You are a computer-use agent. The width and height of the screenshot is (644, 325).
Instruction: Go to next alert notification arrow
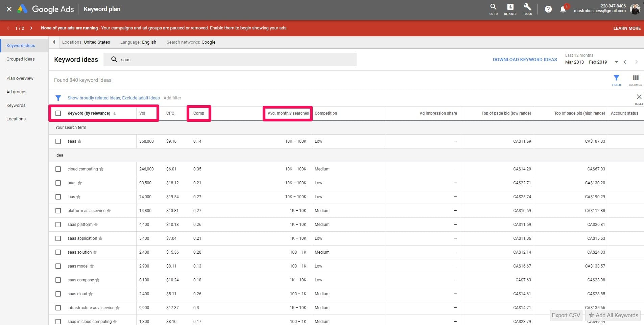(31, 28)
